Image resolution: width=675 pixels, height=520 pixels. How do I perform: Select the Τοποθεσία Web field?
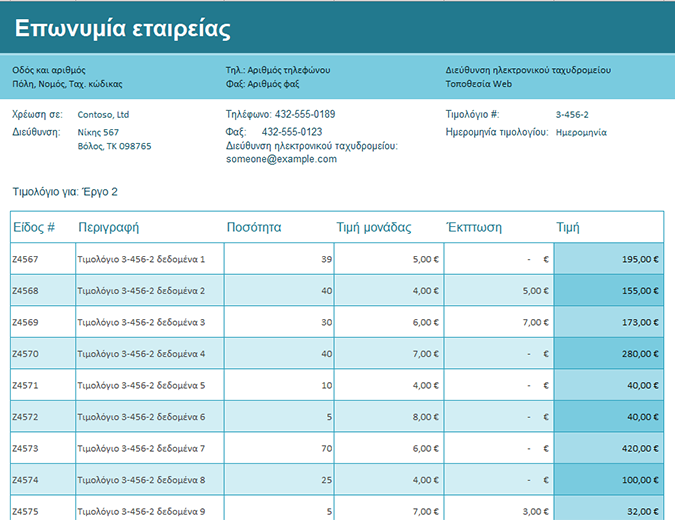click(478, 84)
